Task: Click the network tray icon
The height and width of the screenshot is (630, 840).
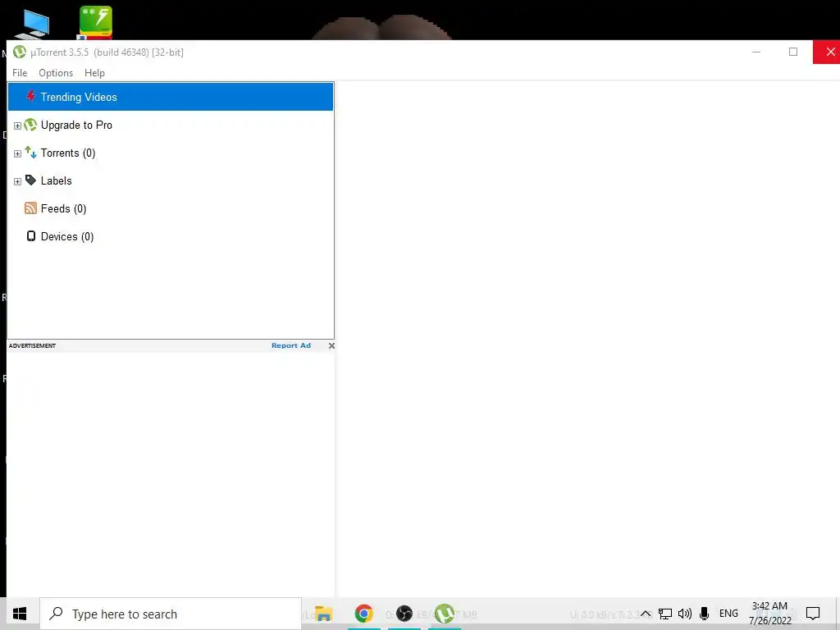Action: click(665, 614)
